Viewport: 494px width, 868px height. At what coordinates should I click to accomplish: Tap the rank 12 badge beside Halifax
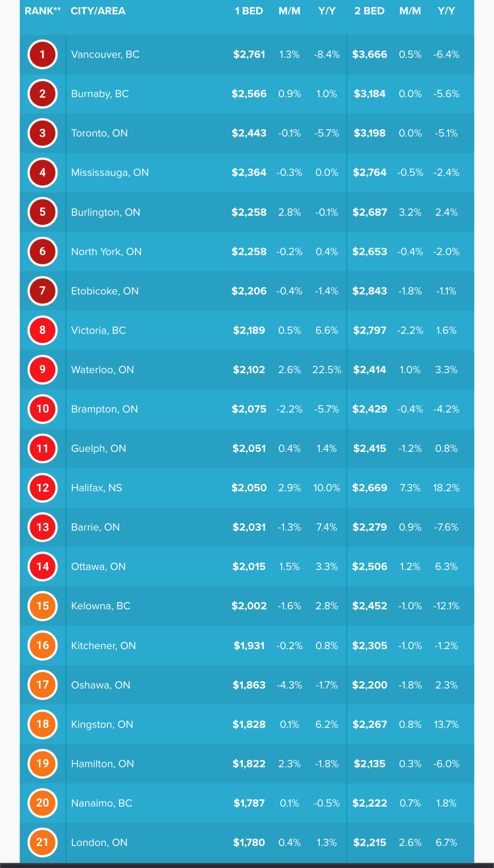(x=43, y=488)
